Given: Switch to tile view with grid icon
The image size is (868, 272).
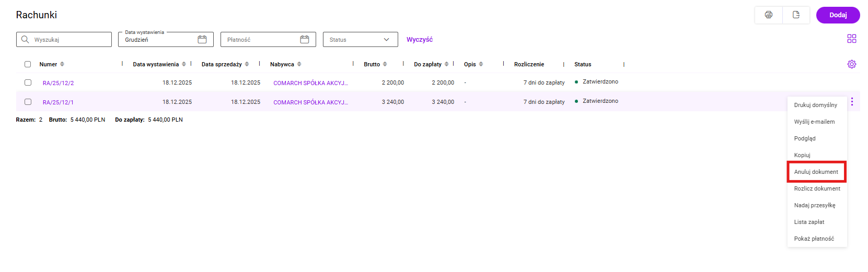Looking at the screenshot, I should pyautogui.click(x=851, y=39).
